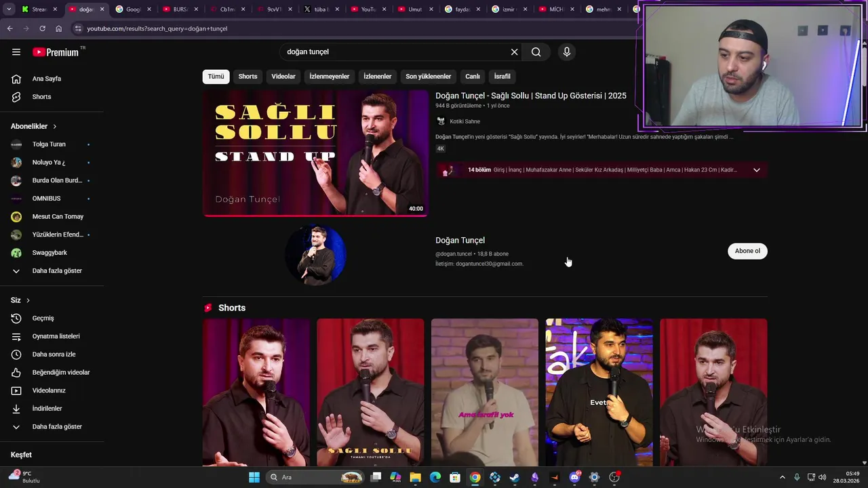868x488 pixels.
Task: Select the İzlenenler filter chip
Action: (378, 77)
